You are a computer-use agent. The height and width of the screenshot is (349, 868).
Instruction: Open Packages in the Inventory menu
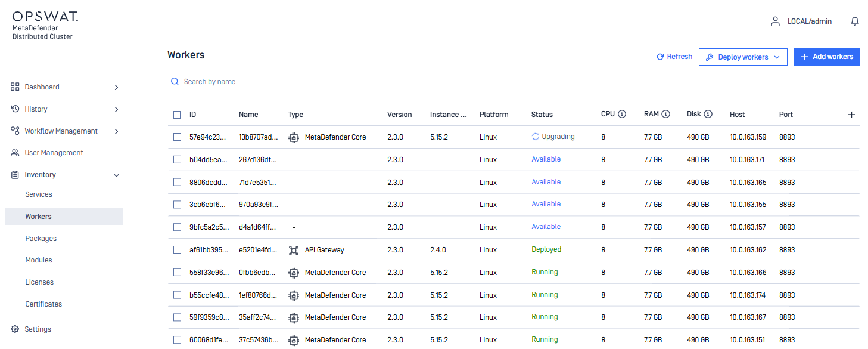click(x=41, y=239)
